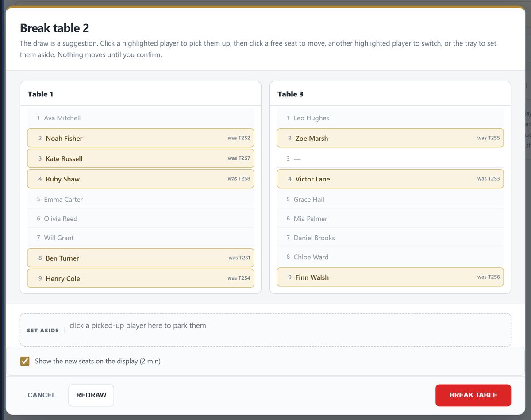Click the Table 1 header

coord(141,94)
